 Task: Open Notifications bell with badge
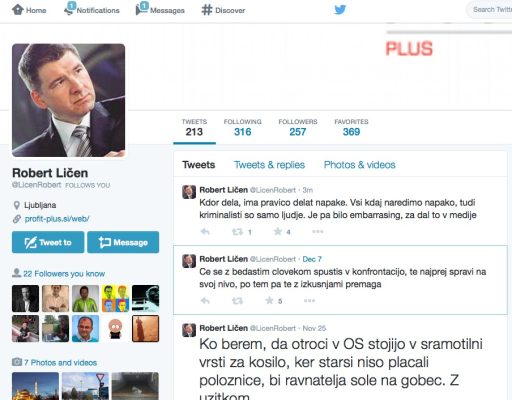[x=70, y=9]
